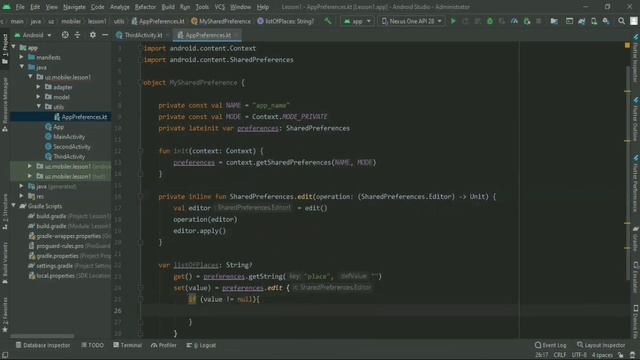Click the project panel horizontal scrollbar
Viewport: 640px width, 360px height.
(x=42, y=336)
